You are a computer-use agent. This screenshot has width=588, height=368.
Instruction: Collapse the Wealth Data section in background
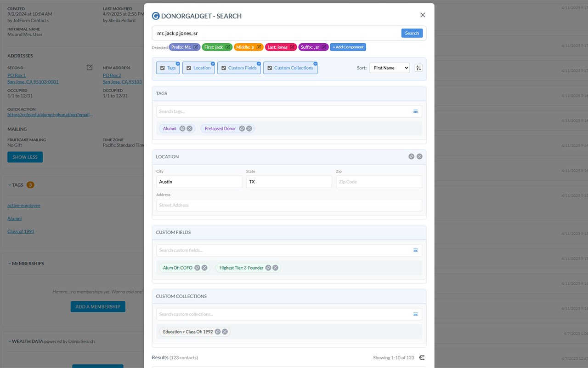[x=10, y=341]
